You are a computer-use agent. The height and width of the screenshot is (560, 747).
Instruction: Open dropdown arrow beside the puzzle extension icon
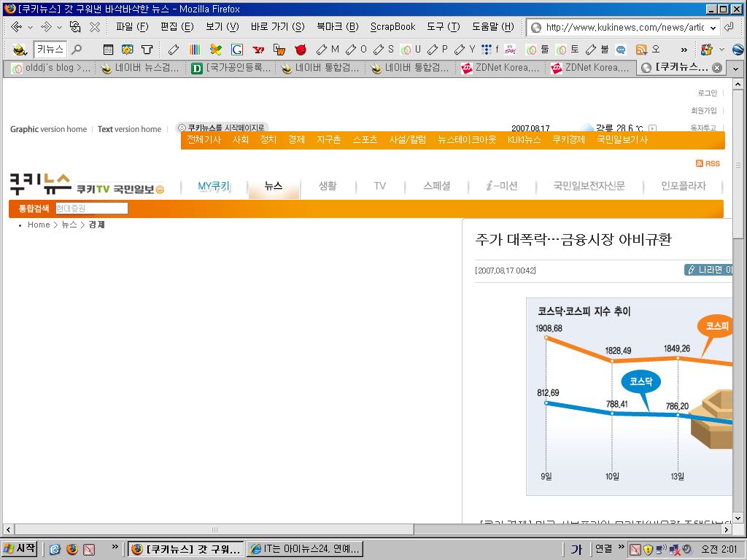(721, 50)
